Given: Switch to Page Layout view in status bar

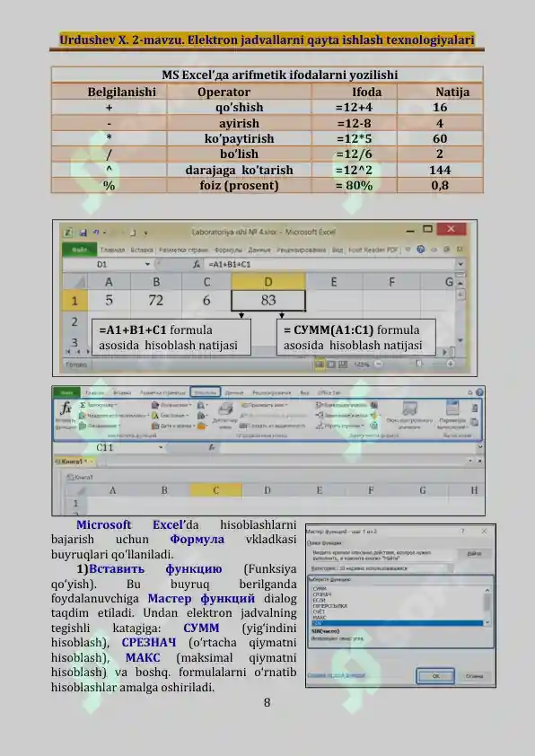Looking at the screenshot, I should point(331,364).
